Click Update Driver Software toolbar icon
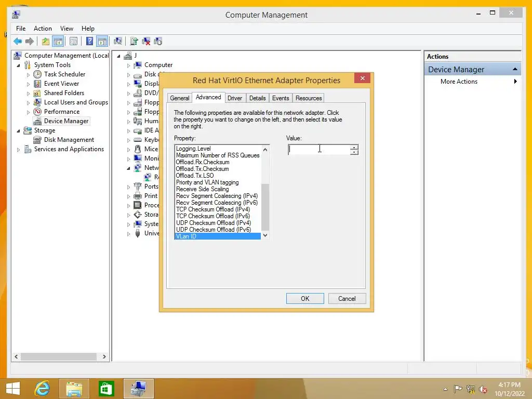The image size is (532, 399). point(134,42)
